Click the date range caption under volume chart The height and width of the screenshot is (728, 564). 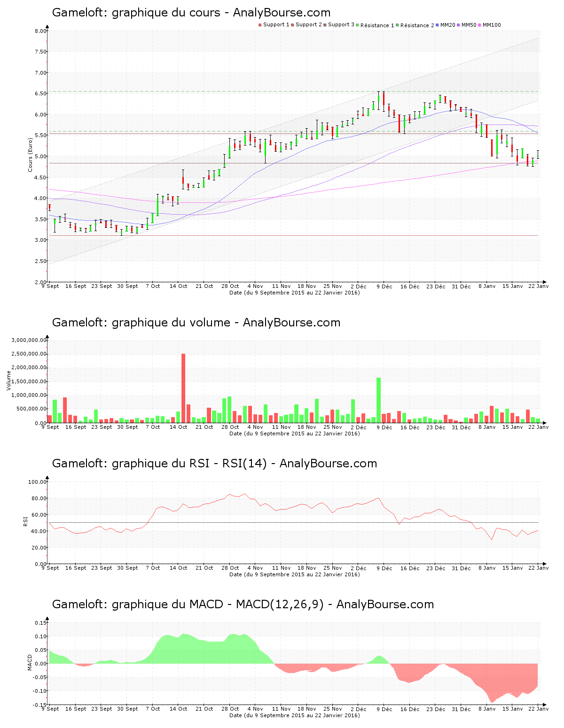295,434
